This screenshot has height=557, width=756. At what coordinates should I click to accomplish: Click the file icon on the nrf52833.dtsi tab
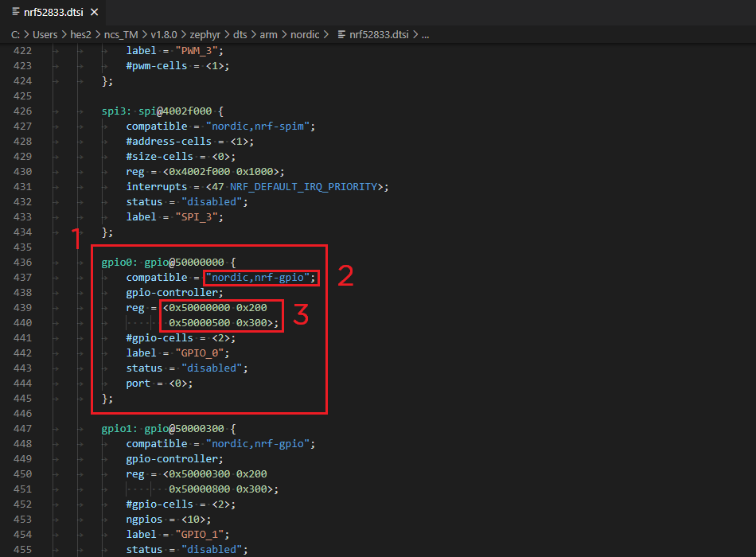(16, 12)
